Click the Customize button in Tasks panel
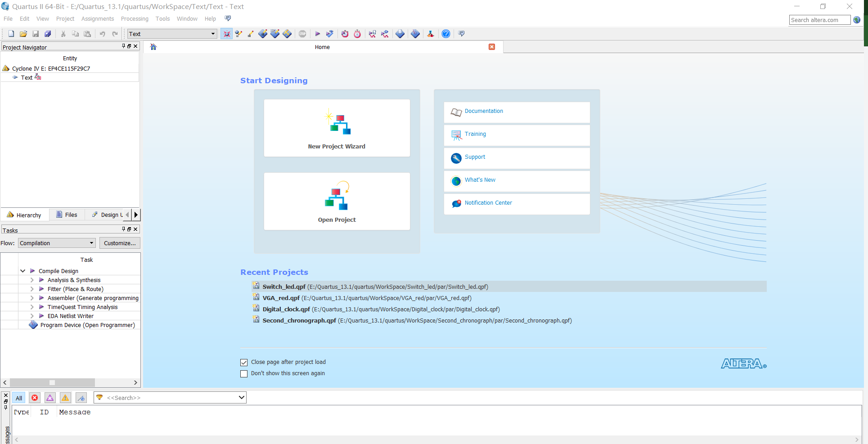Image resolution: width=868 pixels, height=444 pixels. point(119,243)
